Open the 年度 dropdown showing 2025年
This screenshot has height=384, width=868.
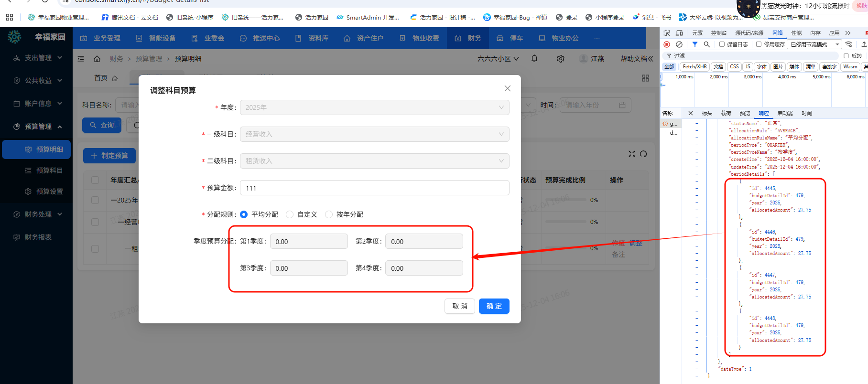(x=374, y=107)
